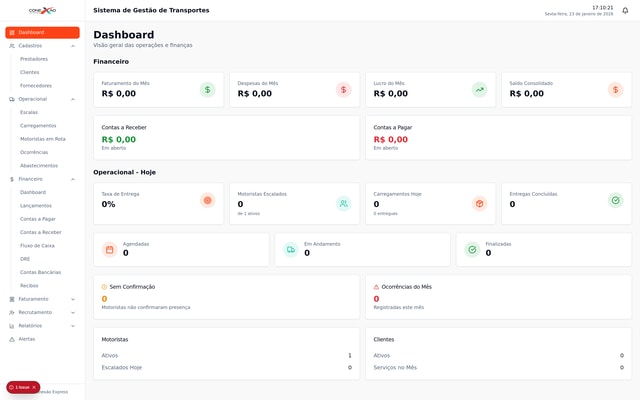Open Motoristas em Rota in sidebar
Viewport: 640px width, 400px height.
(x=43, y=139)
